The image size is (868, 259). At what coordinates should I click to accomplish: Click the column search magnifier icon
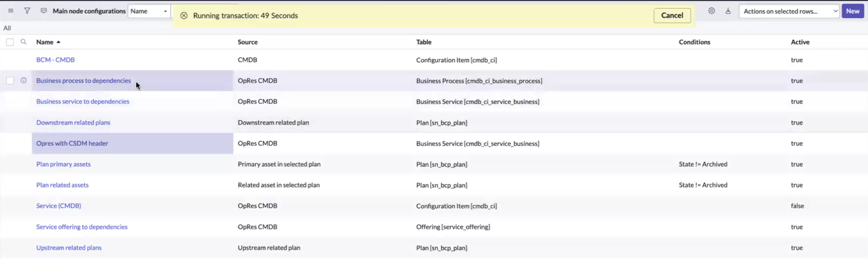(23, 42)
